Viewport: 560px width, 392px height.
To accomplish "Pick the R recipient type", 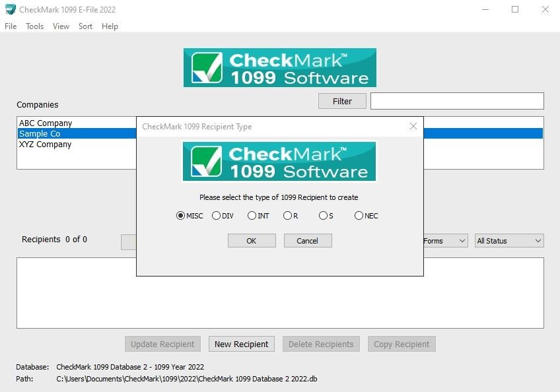I will pyautogui.click(x=287, y=216).
